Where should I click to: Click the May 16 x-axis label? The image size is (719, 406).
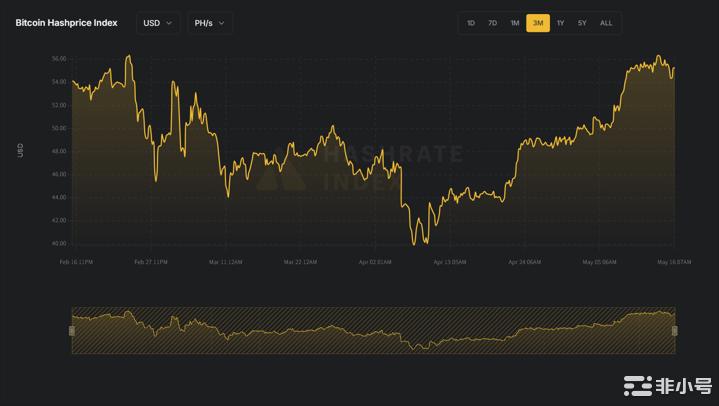pos(674,262)
